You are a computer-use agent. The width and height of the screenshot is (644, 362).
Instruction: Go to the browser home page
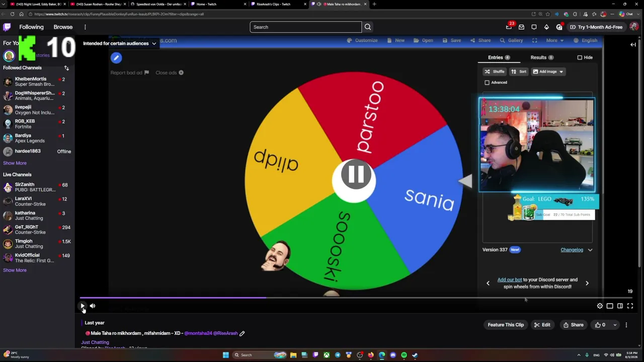coord(21,14)
